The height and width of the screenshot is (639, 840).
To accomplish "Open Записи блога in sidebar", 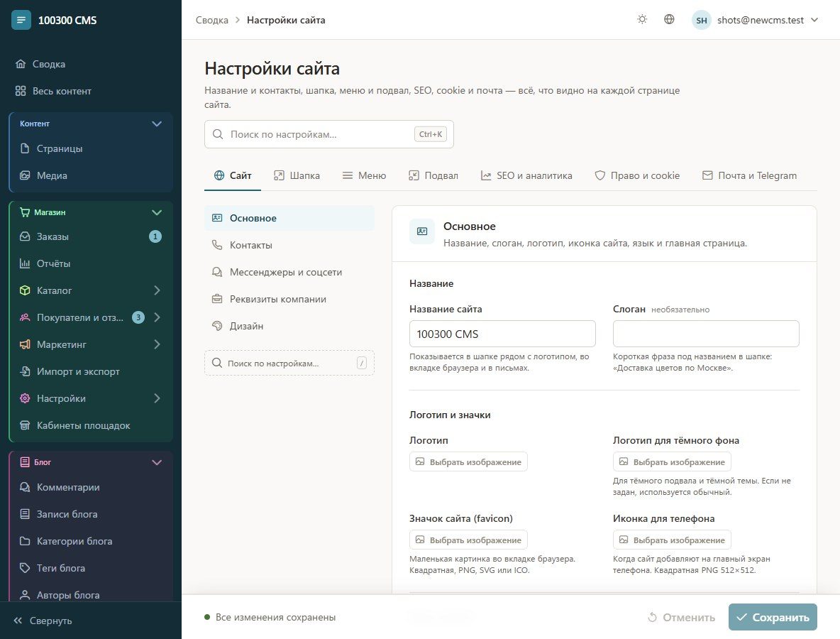I will 91,514.
